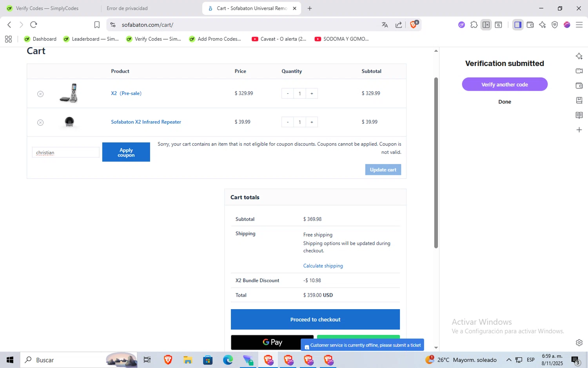
Task: Open the tab groups grid icon
Action: point(8,39)
